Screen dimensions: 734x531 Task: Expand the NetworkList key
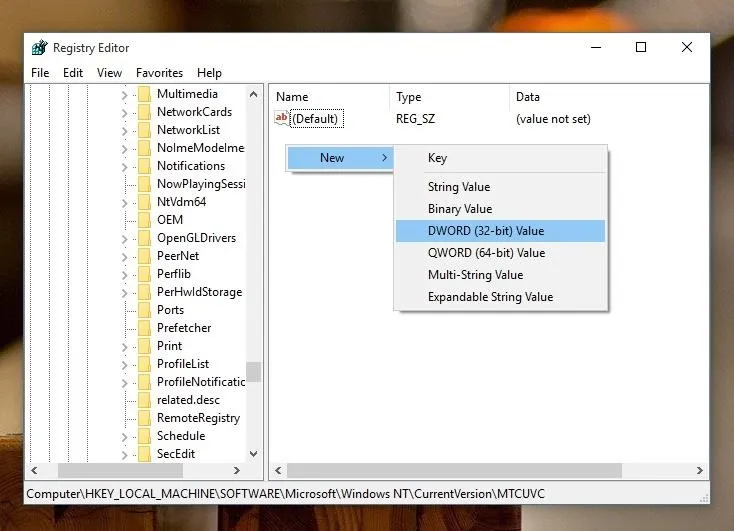click(124, 131)
